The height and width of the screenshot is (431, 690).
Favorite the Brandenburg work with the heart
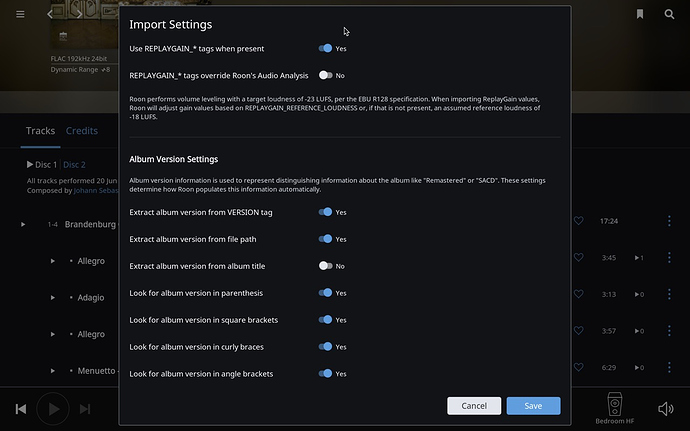[x=579, y=221]
